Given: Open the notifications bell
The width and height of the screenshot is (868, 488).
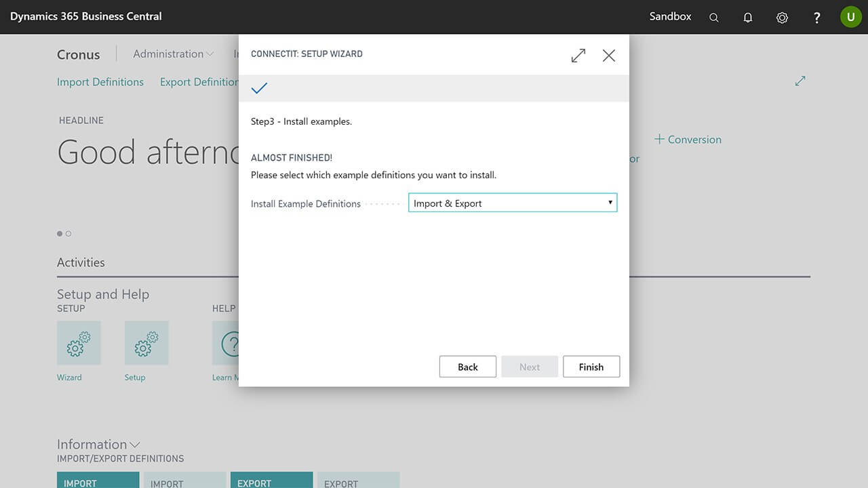Looking at the screenshot, I should [748, 18].
